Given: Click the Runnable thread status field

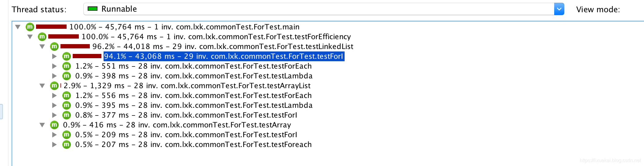Looking at the screenshot, I should tap(318, 9).
